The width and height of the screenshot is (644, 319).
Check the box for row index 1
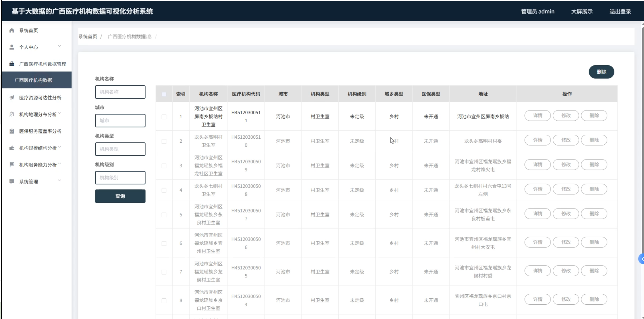(164, 117)
